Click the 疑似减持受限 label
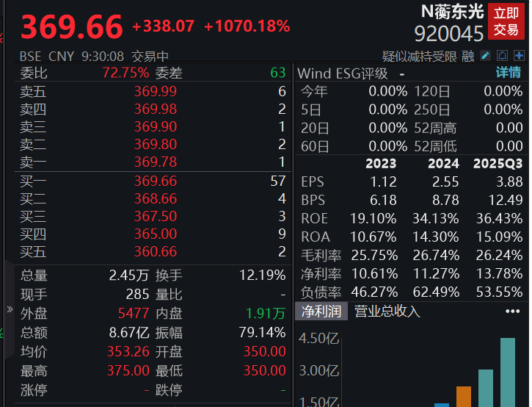Image resolution: width=532 pixels, height=407 pixels. coord(420,56)
